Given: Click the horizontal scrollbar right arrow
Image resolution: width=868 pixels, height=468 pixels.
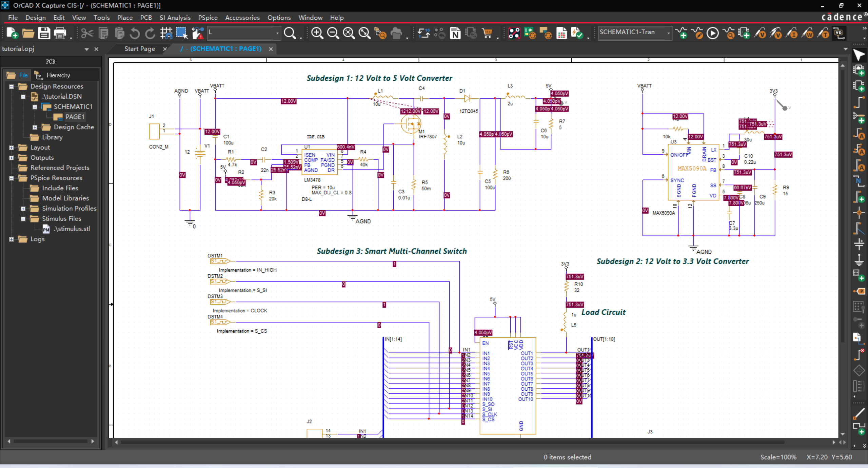Looking at the screenshot, I should 835,442.
